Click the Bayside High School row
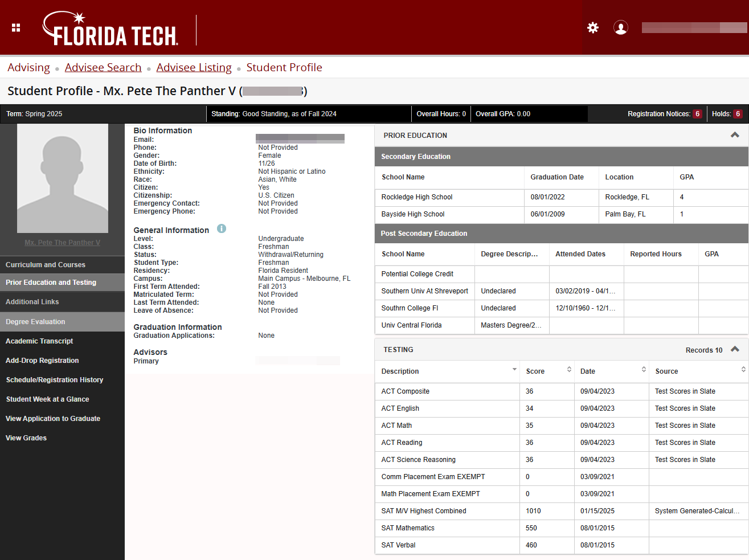This screenshot has height=560, width=749. (561, 214)
